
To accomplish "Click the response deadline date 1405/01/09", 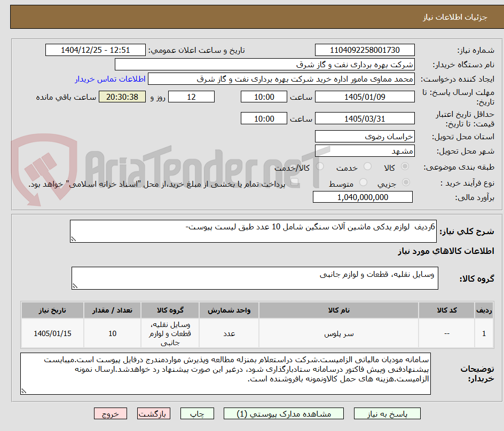I will point(365,97).
